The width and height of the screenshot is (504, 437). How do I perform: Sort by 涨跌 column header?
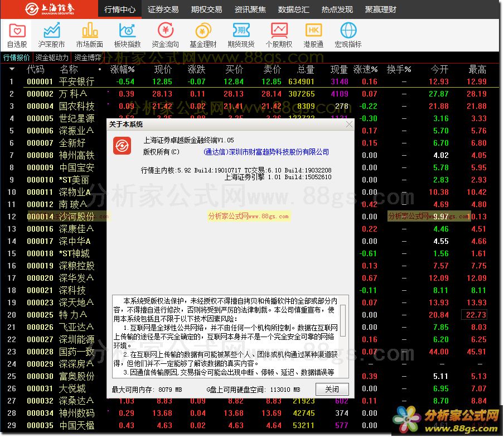[197, 69]
